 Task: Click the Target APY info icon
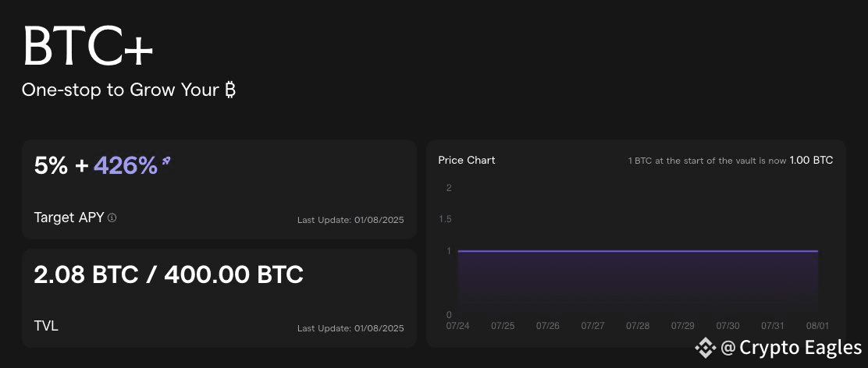point(112,218)
